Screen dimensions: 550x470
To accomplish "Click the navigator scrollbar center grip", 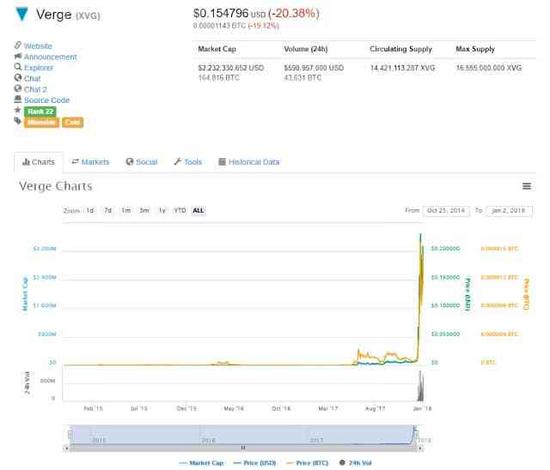I will [x=243, y=448].
